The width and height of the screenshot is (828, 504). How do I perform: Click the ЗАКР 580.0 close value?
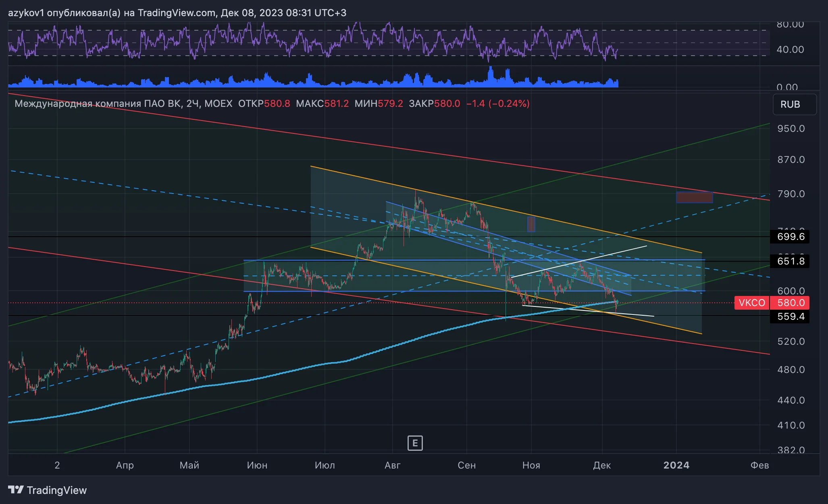(x=434, y=104)
